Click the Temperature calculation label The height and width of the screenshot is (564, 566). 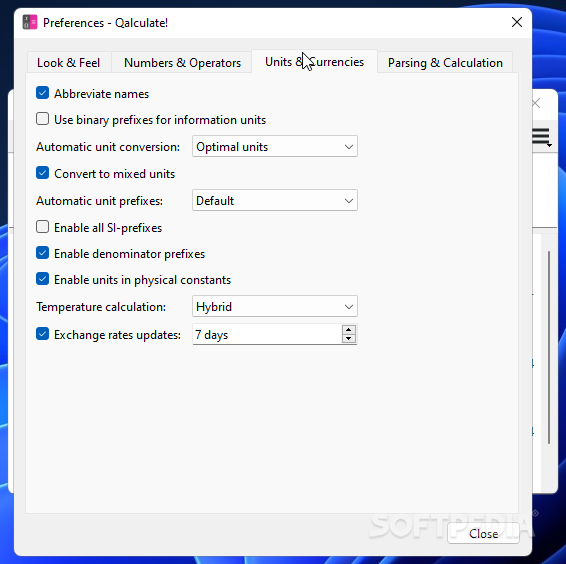click(x=101, y=307)
